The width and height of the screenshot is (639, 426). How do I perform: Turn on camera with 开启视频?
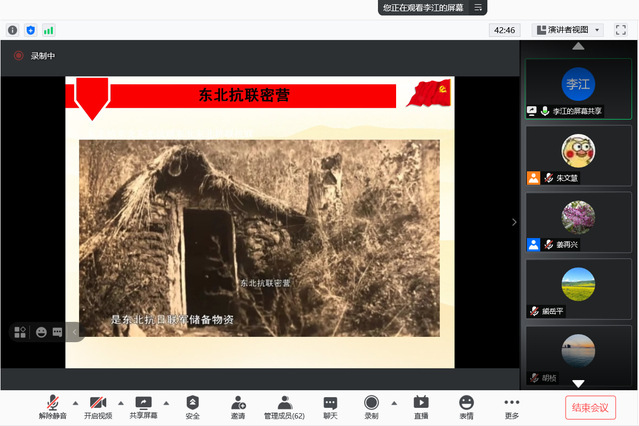click(x=98, y=406)
